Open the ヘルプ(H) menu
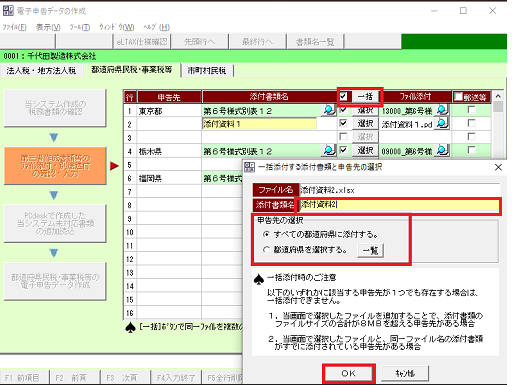 pos(156,27)
